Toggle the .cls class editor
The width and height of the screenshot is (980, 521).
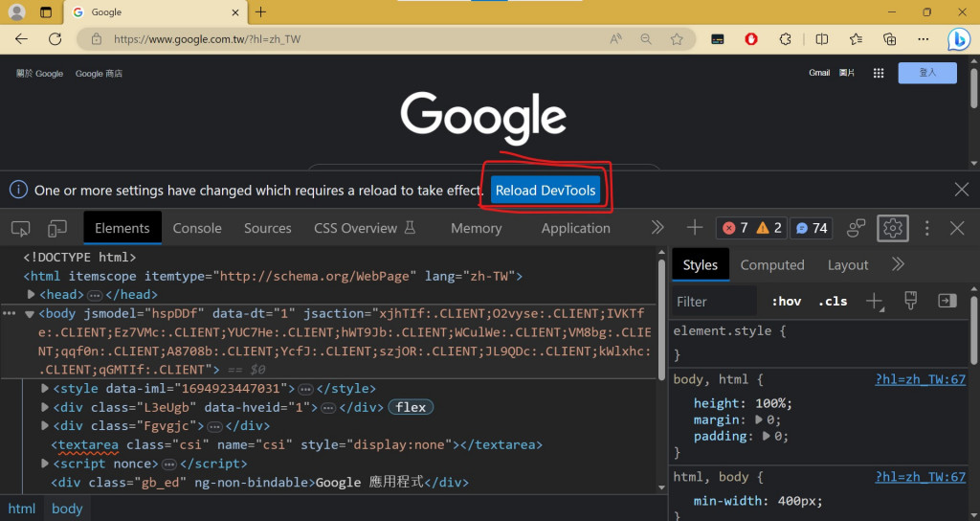833,302
